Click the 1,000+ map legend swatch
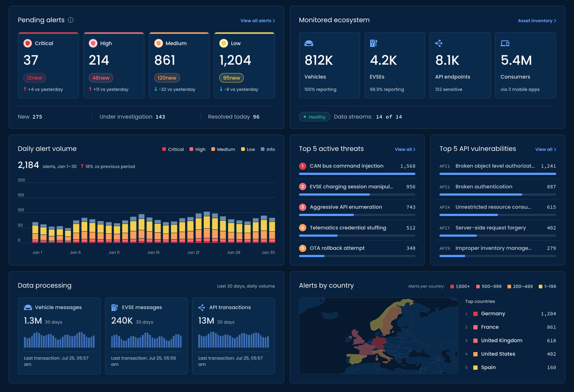 click(452, 286)
